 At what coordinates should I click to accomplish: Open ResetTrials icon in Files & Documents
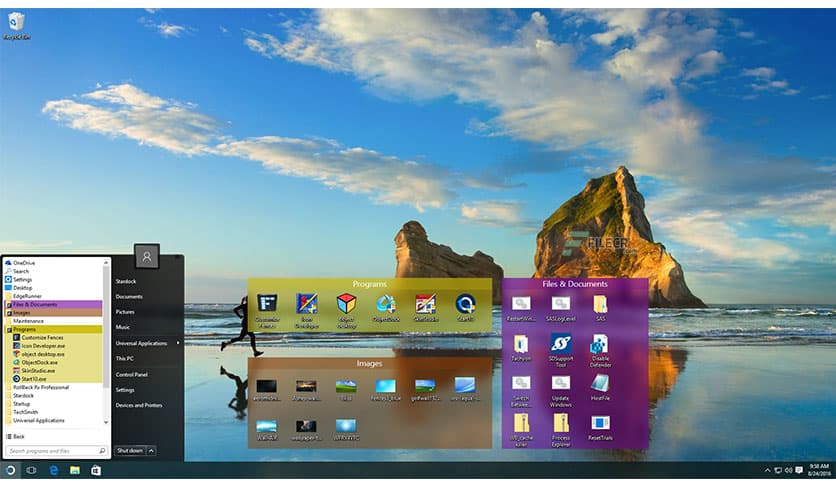pos(600,423)
